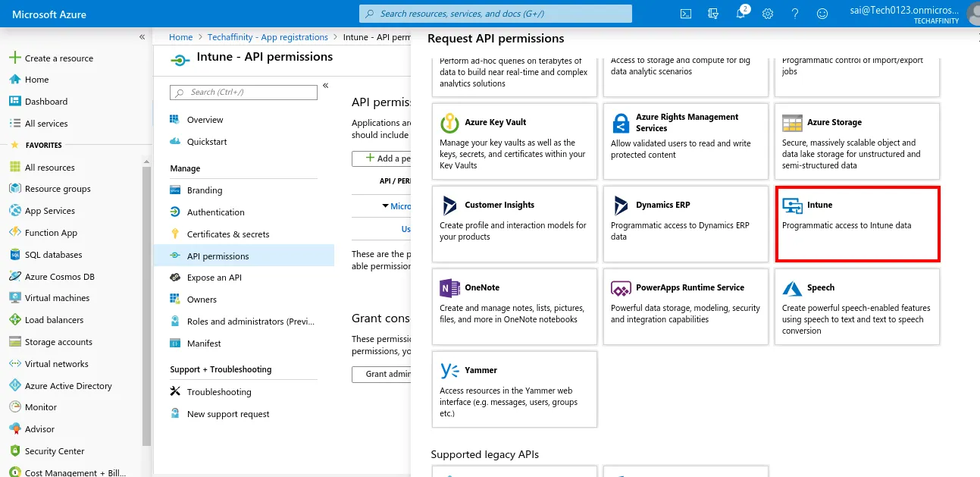This screenshot has height=477, width=980.
Task: Open Roles and administrators (Preview)
Action: (241, 322)
